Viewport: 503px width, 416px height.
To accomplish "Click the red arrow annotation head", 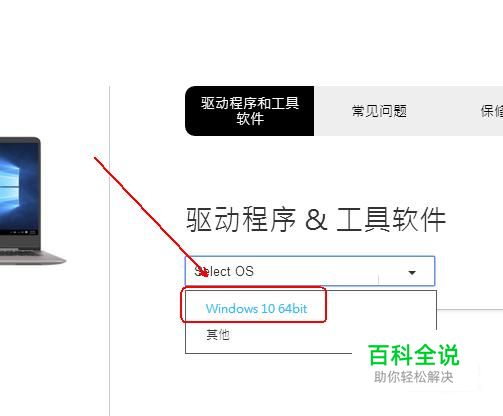I will [x=203, y=272].
